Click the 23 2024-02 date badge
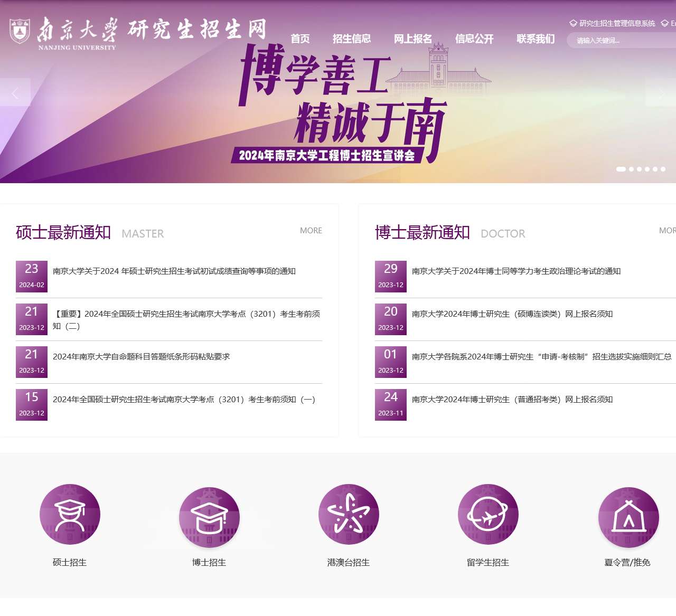Viewport: 676px width, 616px height. (x=32, y=277)
